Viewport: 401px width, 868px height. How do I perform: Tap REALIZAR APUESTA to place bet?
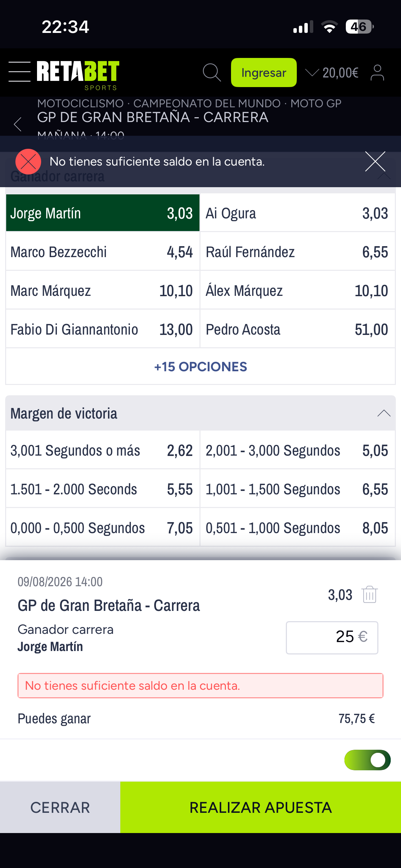point(260,807)
